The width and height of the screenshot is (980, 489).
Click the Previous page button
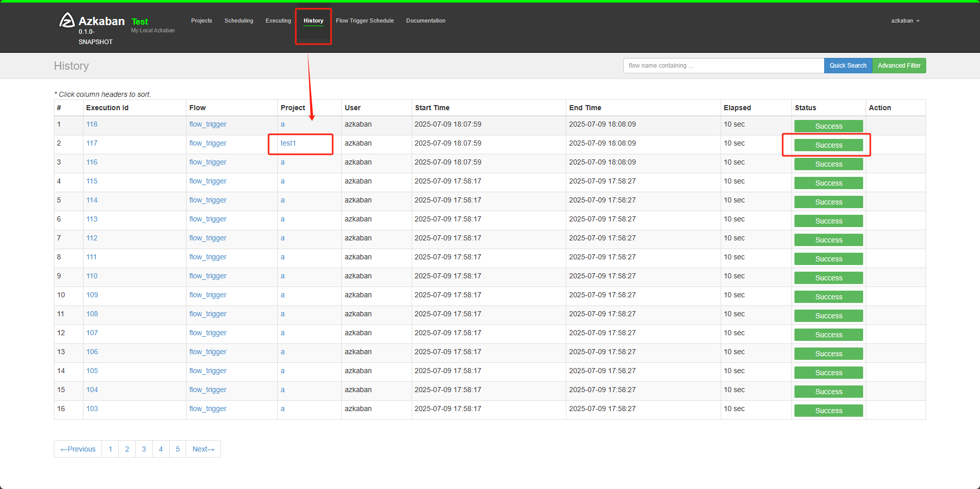coord(78,450)
